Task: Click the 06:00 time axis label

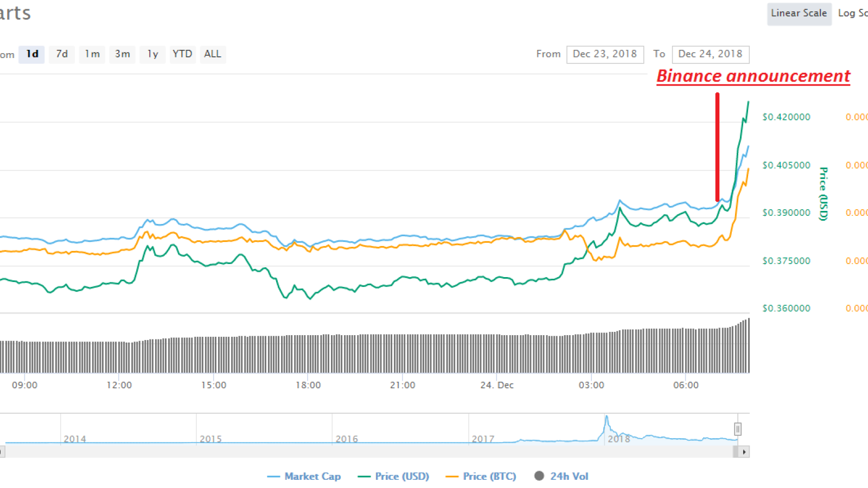Action: (686, 386)
